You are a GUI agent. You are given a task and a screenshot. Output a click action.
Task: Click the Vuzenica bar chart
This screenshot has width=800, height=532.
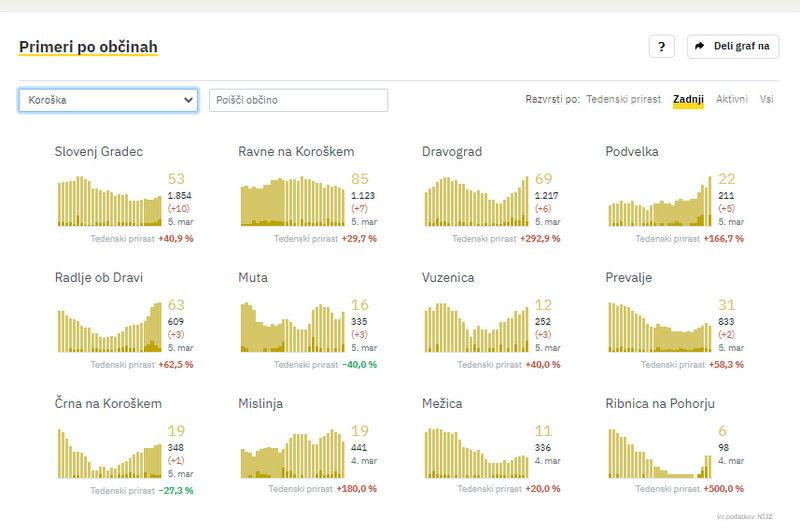[x=476, y=327]
